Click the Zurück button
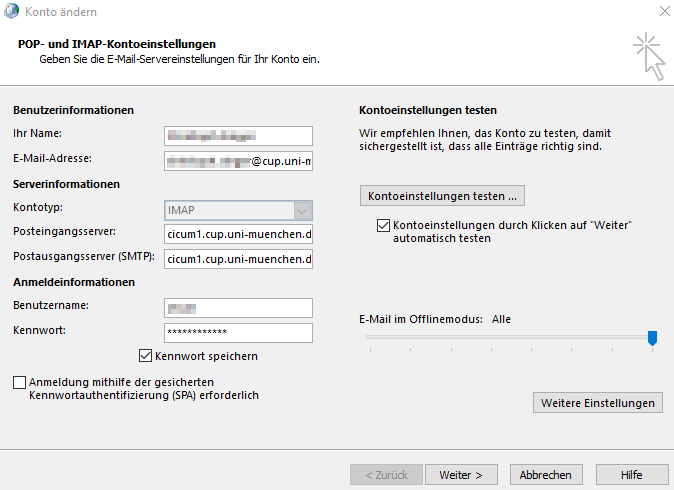The height and width of the screenshot is (490, 674). coord(385,474)
